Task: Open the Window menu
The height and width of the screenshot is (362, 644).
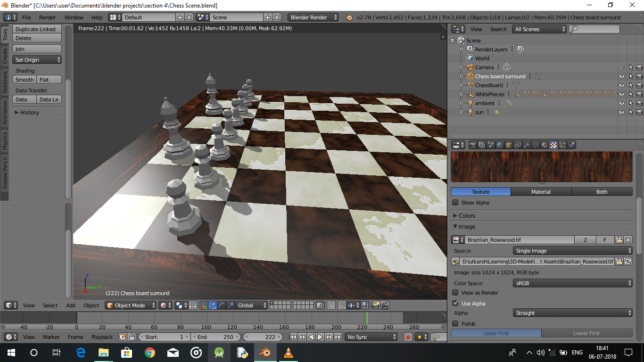Action: [x=74, y=17]
